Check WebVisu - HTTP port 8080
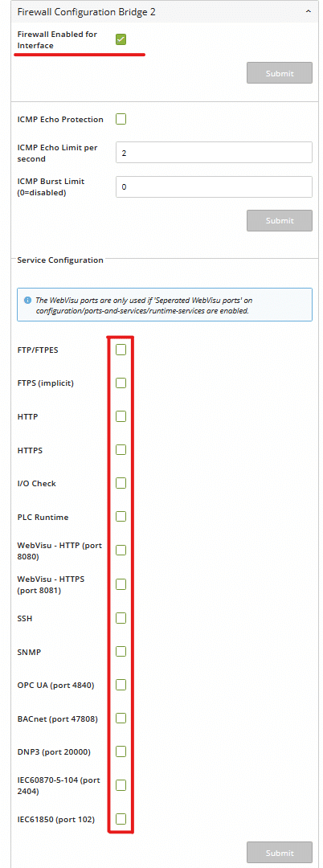 click(121, 551)
